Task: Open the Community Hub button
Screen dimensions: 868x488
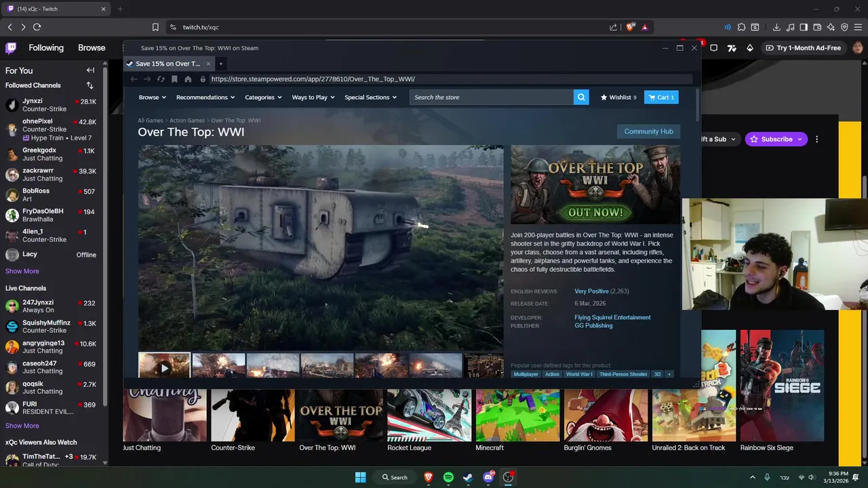Action: point(648,131)
